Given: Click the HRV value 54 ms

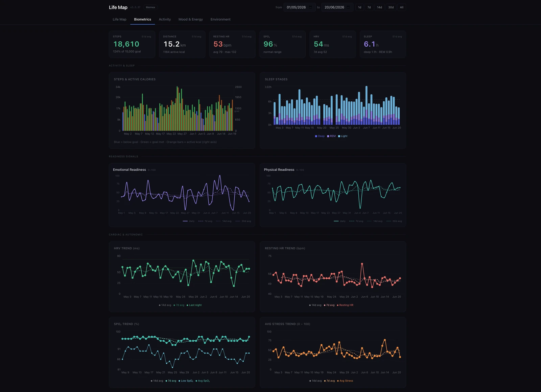Looking at the screenshot, I should (x=321, y=44).
